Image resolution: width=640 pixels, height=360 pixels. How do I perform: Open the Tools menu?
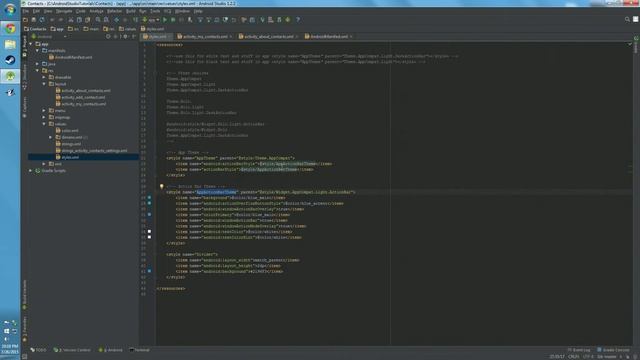155,11
